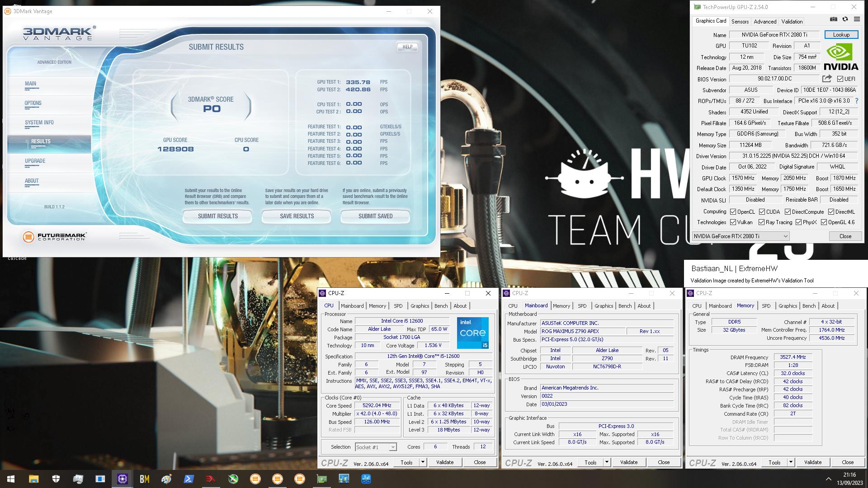This screenshot has height=488, width=868.
Task: Open the BM BenchMate taskbar icon
Action: click(x=144, y=479)
